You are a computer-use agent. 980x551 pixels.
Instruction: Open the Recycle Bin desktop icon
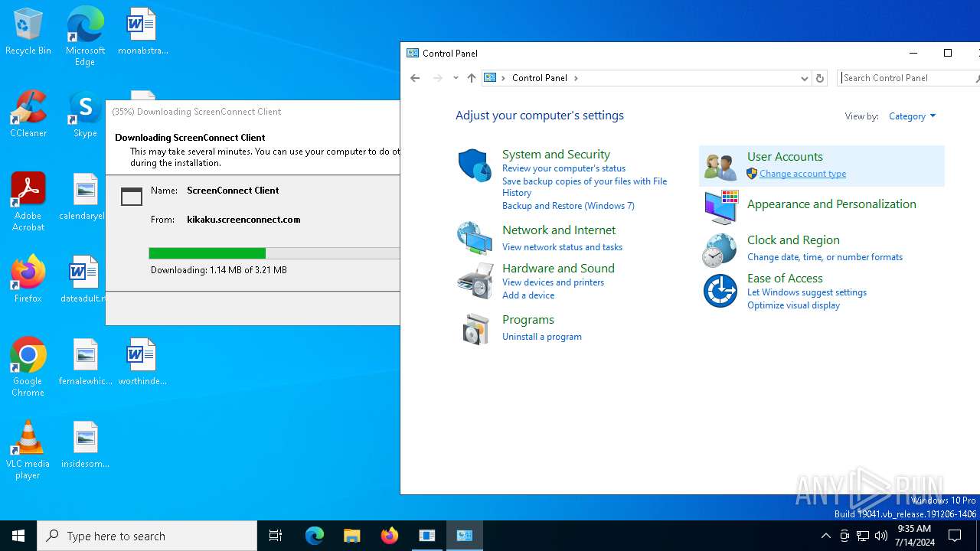pos(28,31)
